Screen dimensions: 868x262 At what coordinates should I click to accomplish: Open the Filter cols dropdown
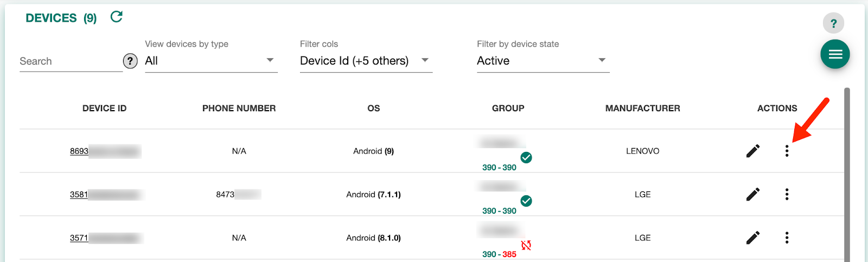(x=366, y=61)
